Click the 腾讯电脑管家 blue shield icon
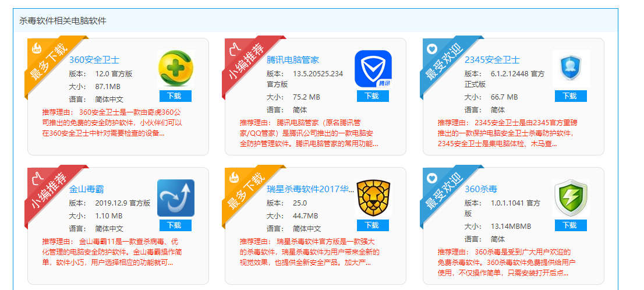Screen dimensions: 644x290 pos(373,69)
